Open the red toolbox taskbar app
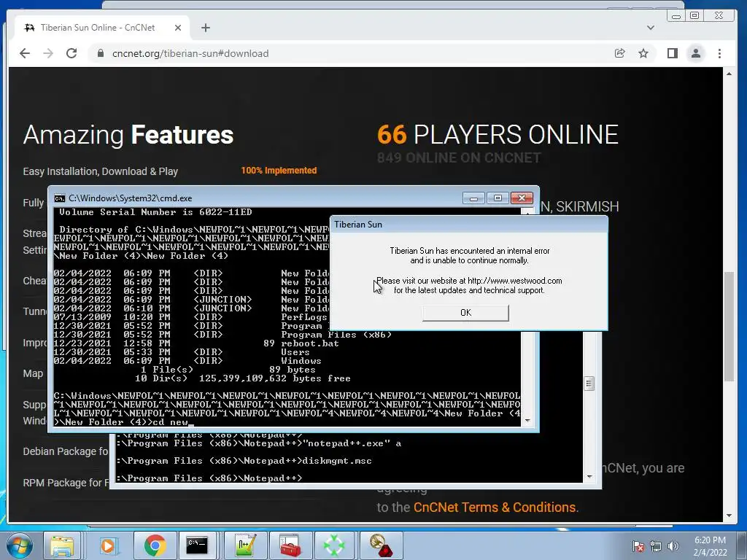 click(x=290, y=545)
